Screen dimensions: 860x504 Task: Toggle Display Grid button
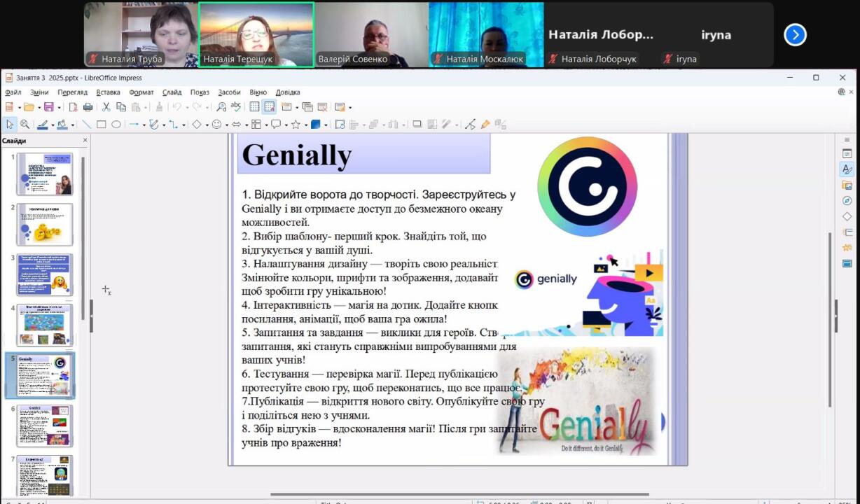[254, 107]
